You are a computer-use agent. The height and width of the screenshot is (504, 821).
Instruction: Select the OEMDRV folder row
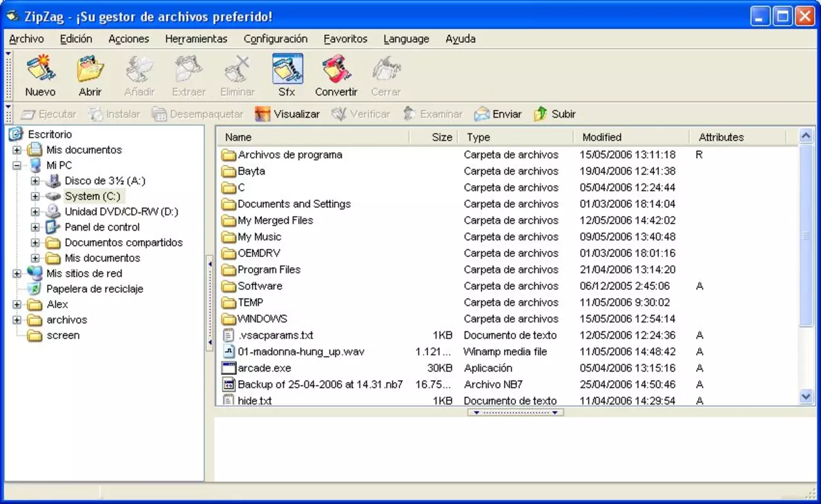point(507,253)
